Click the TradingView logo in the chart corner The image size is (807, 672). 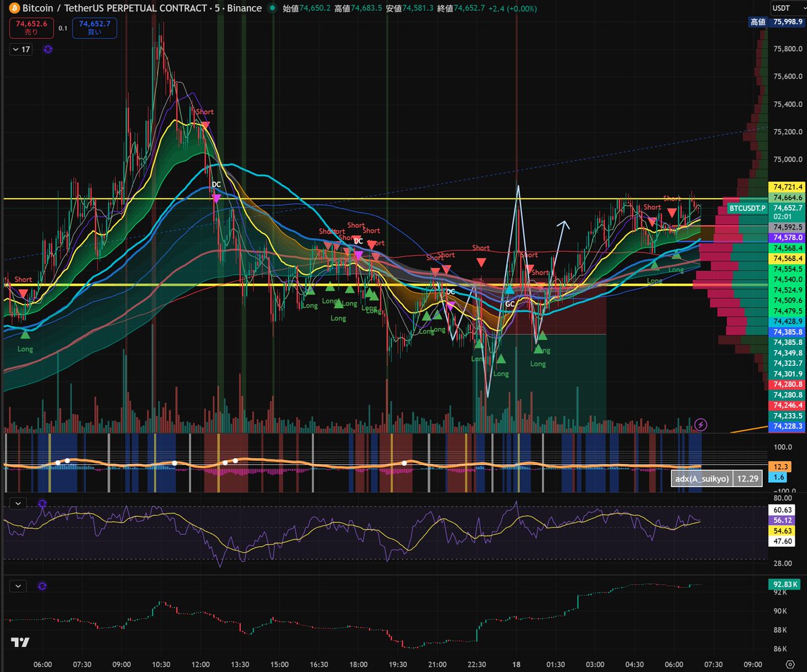[20, 642]
